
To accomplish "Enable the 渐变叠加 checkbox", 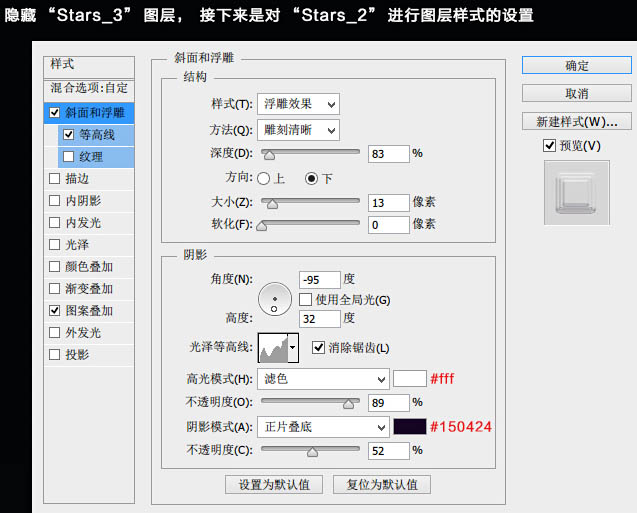I will [54, 288].
